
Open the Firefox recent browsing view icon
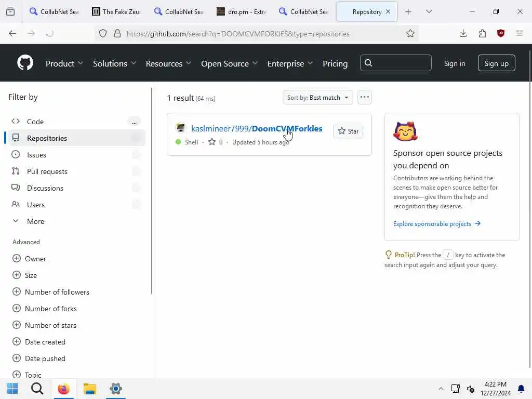pyautogui.click(x=10, y=11)
